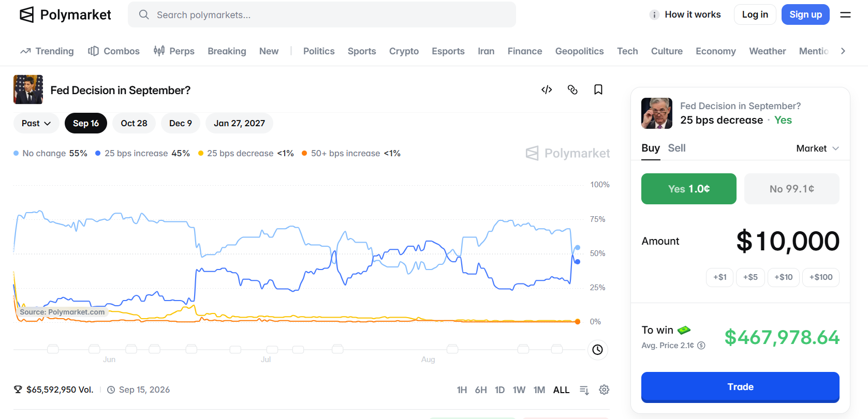Click the Log in button

pyautogui.click(x=755, y=14)
